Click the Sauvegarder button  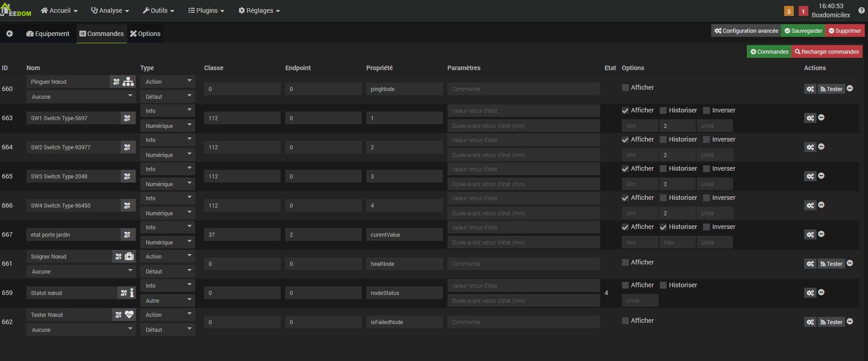pos(803,31)
